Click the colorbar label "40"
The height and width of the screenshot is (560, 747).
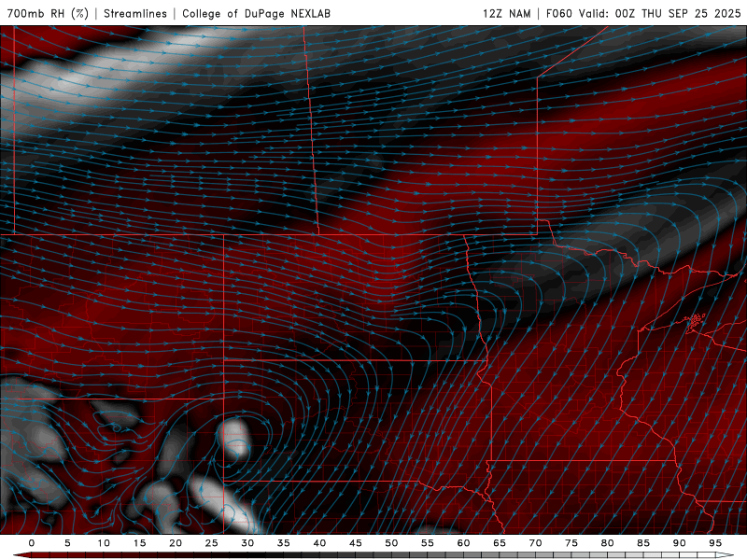coord(319,543)
